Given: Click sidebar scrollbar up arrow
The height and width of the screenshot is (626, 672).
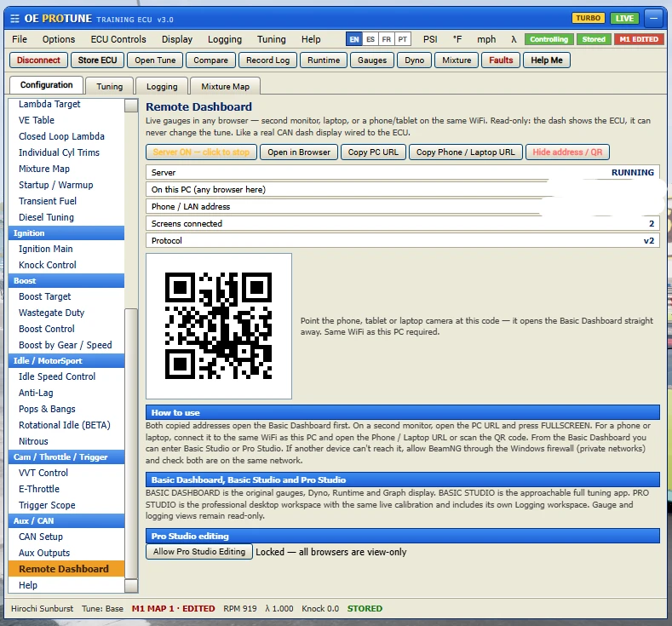Looking at the screenshot, I should coord(131,106).
